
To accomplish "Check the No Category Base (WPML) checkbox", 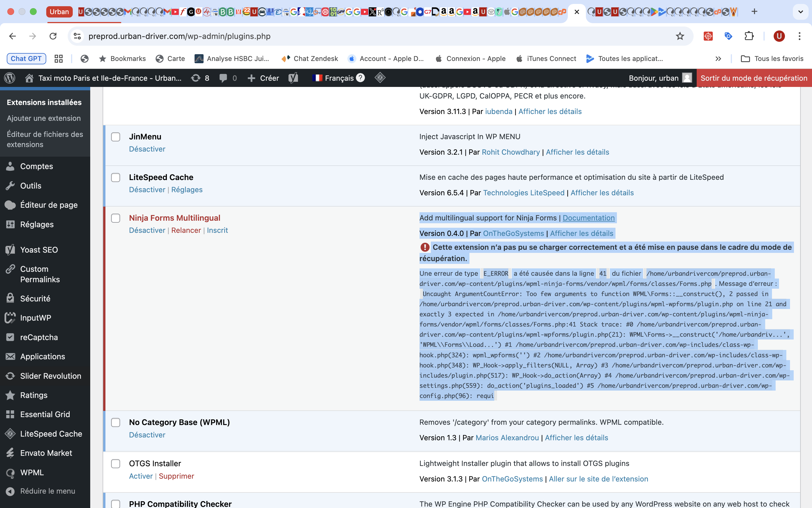I will (x=116, y=422).
